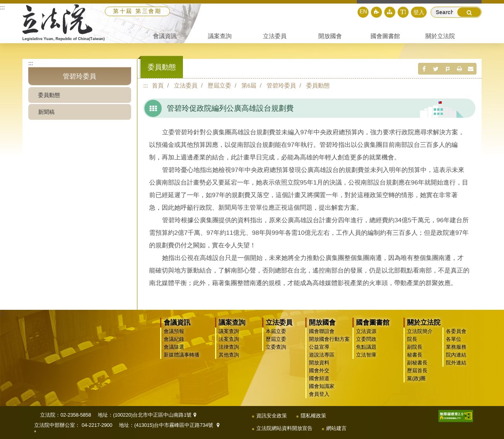Screen dimensions: 504x439
Task: Click the Search input field
Action: (x=444, y=12)
